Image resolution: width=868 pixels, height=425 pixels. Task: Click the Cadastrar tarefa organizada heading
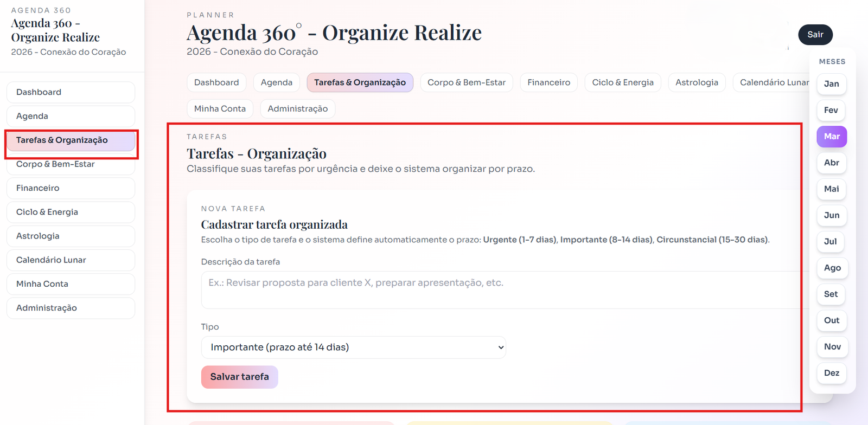[x=275, y=224]
